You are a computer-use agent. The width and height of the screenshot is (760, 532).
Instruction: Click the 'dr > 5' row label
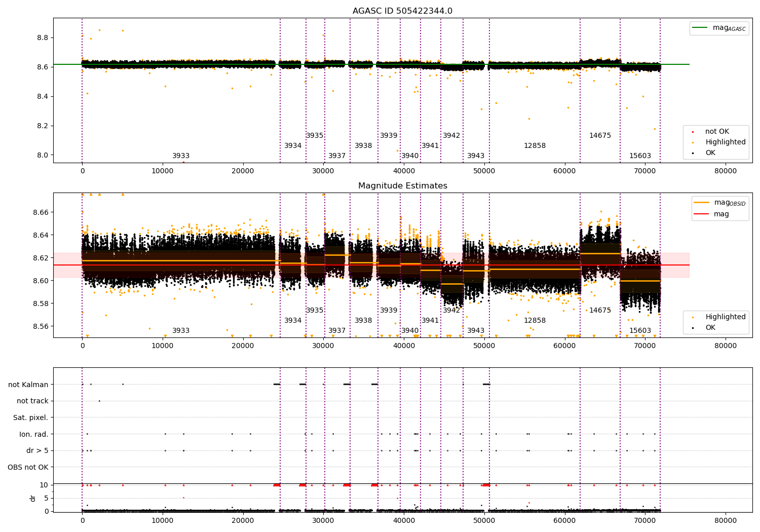coord(37,451)
